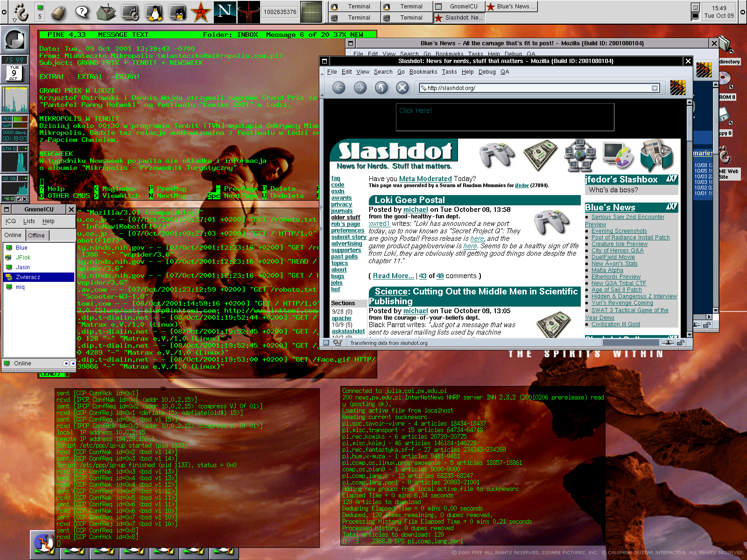Screen dimensions: 747x560
Task: Open the Bookmarks menu in Slashdot Mozilla window
Action: click(423, 71)
